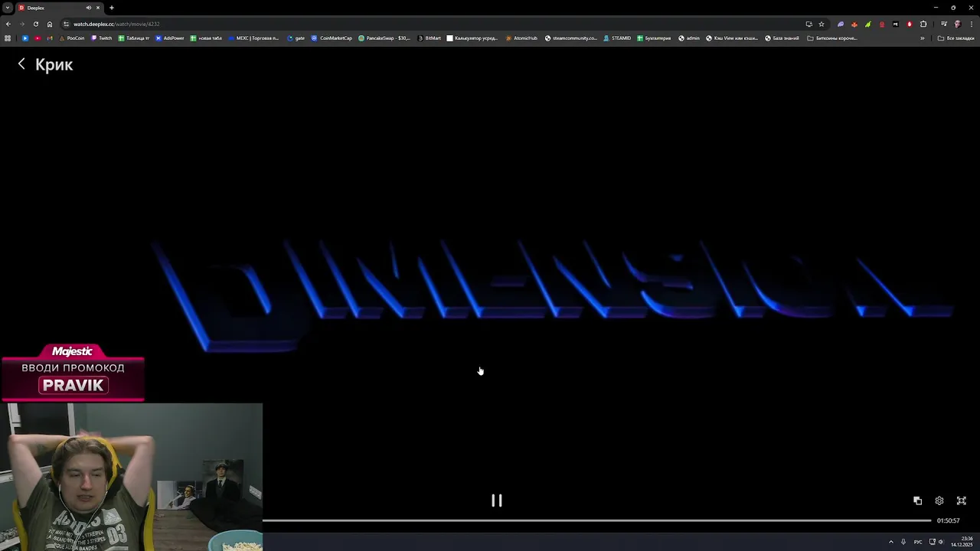Open the clock showing 23:36

pyautogui.click(x=961, y=542)
